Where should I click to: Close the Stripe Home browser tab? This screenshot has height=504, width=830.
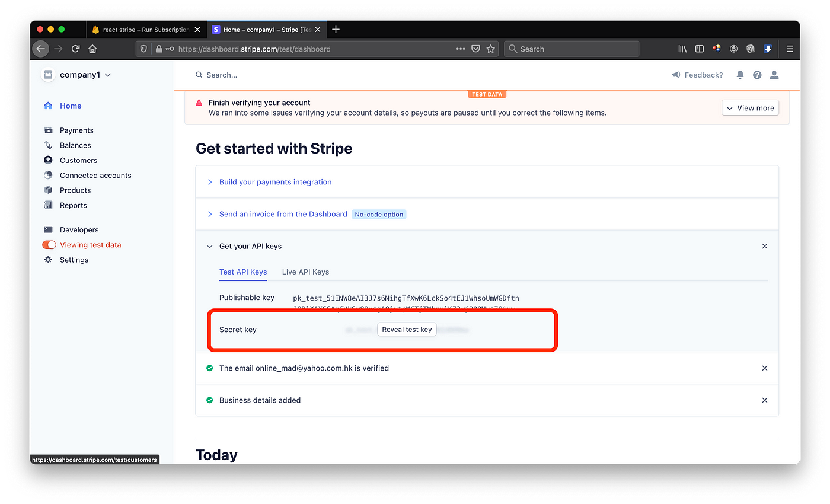tap(319, 30)
